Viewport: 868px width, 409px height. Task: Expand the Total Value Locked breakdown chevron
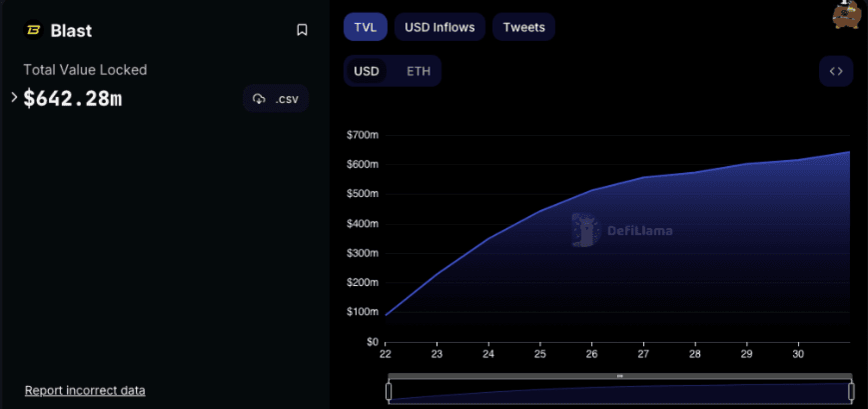(14, 97)
